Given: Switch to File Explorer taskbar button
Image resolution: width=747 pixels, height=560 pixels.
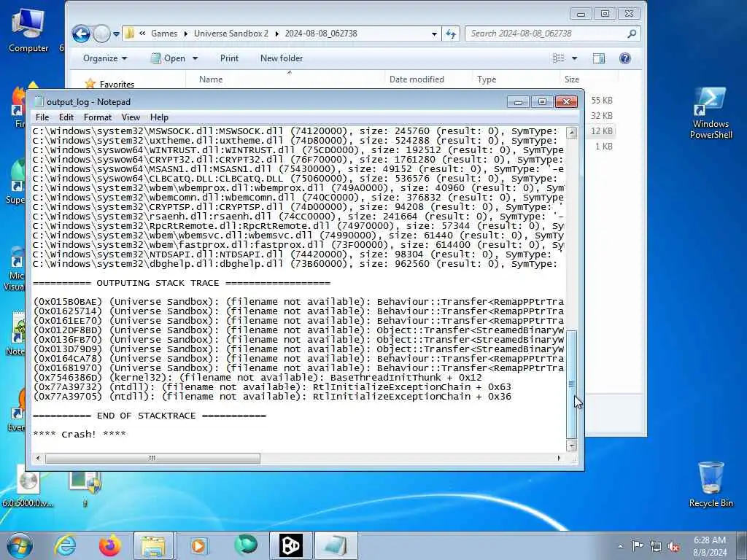Looking at the screenshot, I should click(155, 545).
